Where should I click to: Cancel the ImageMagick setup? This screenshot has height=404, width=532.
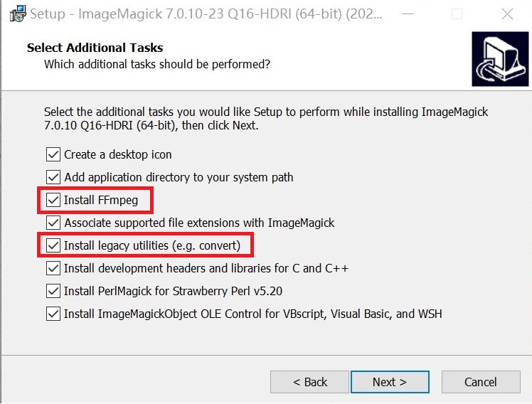coord(481,382)
